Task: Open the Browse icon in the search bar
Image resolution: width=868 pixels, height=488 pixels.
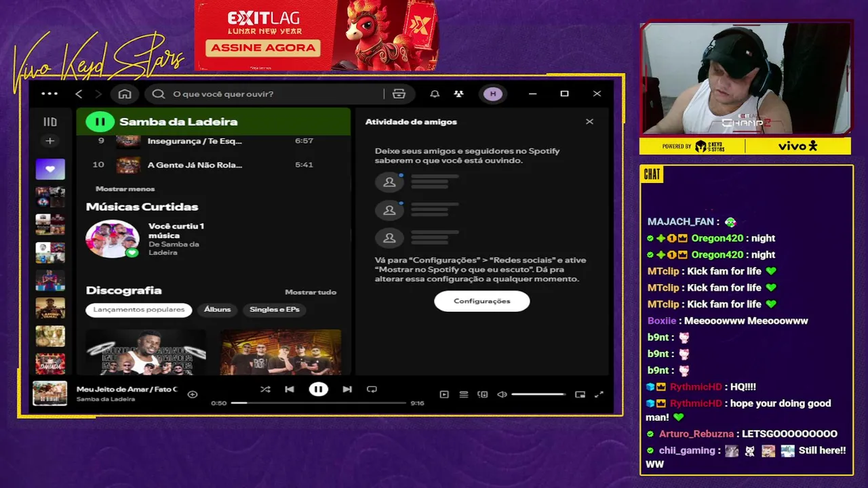Action: pos(399,94)
